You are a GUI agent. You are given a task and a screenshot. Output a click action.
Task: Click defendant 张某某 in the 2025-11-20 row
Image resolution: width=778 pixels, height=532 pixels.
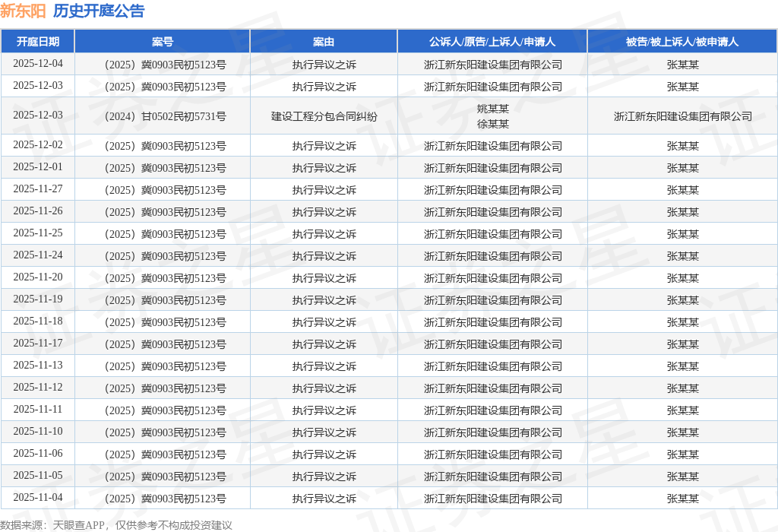click(683, 278)
